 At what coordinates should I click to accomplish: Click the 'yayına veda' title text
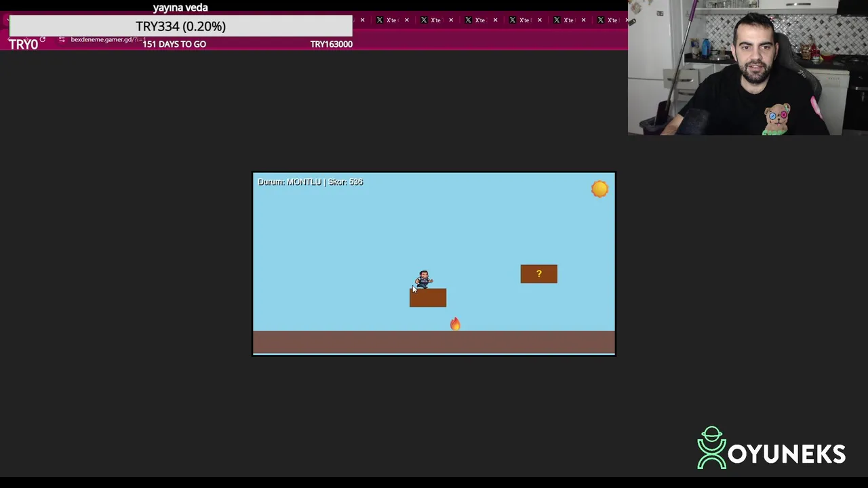point(180,7)
